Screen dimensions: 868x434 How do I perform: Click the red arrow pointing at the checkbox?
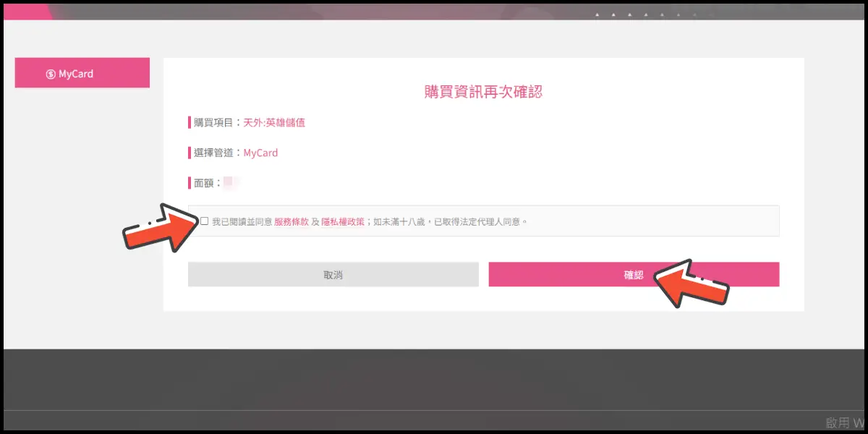tap(158, 228)
